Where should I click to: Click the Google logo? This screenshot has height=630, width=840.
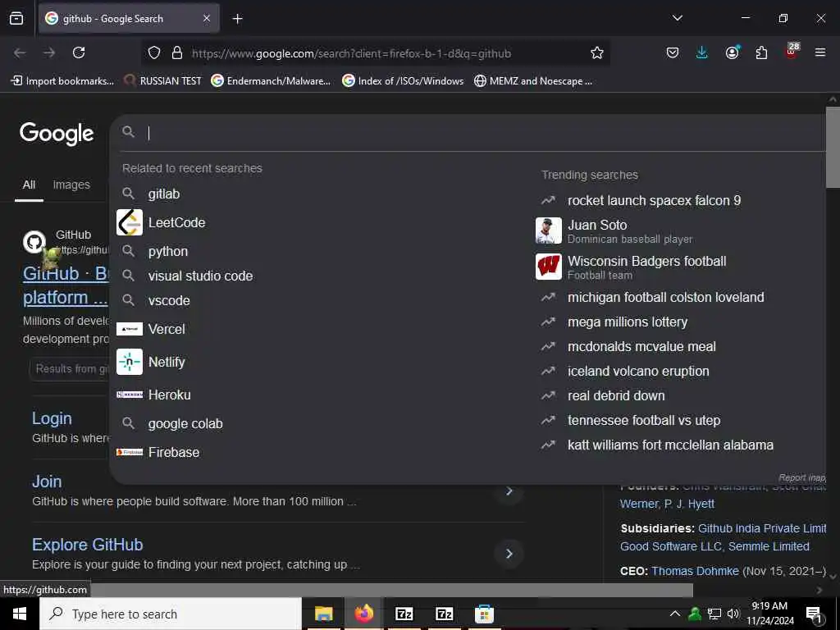57,134
